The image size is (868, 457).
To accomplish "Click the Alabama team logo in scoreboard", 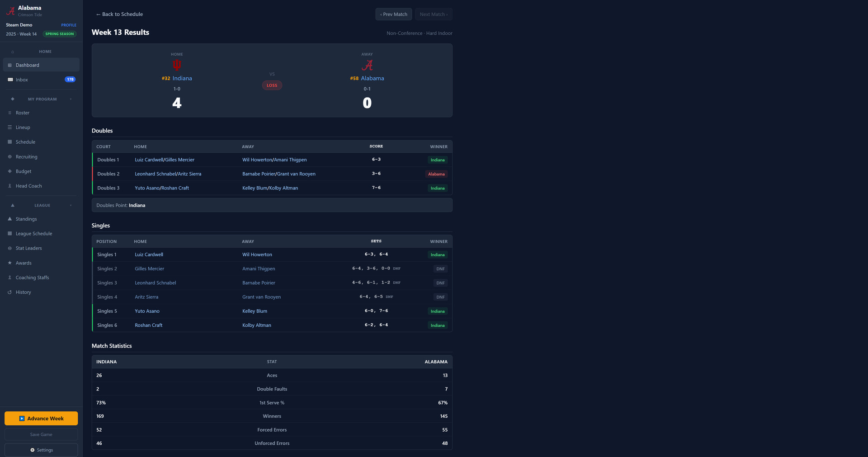I will click(367, 66).
